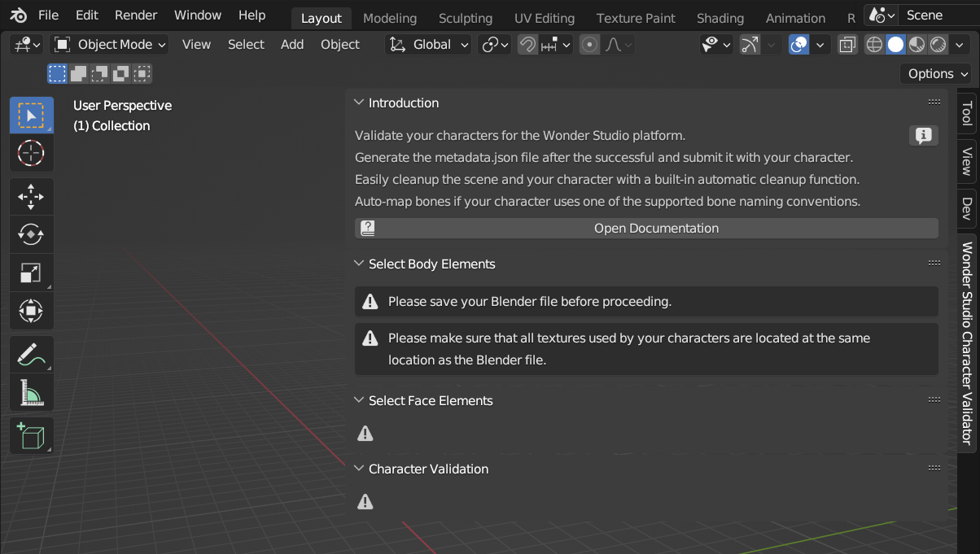The height and width of the screenshot is (554, 980).
Task: Open snapping options dropdown
Action: (557, 45)
